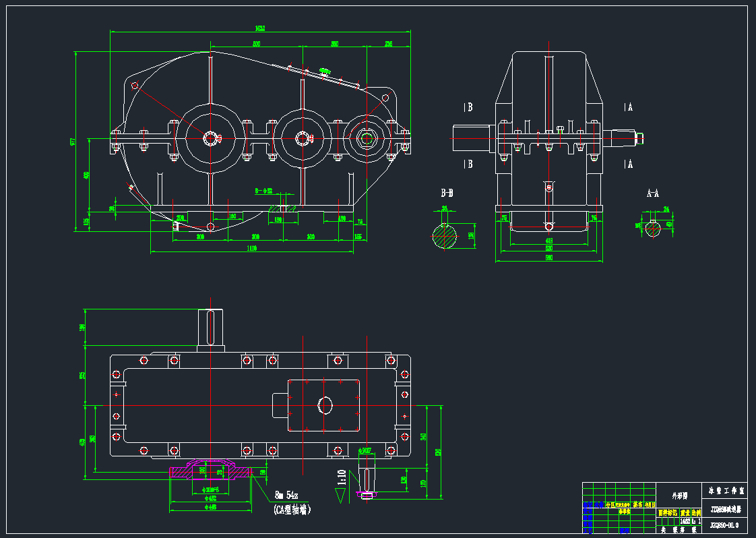Pick the 1100 base length dimension

click(251, 249)
